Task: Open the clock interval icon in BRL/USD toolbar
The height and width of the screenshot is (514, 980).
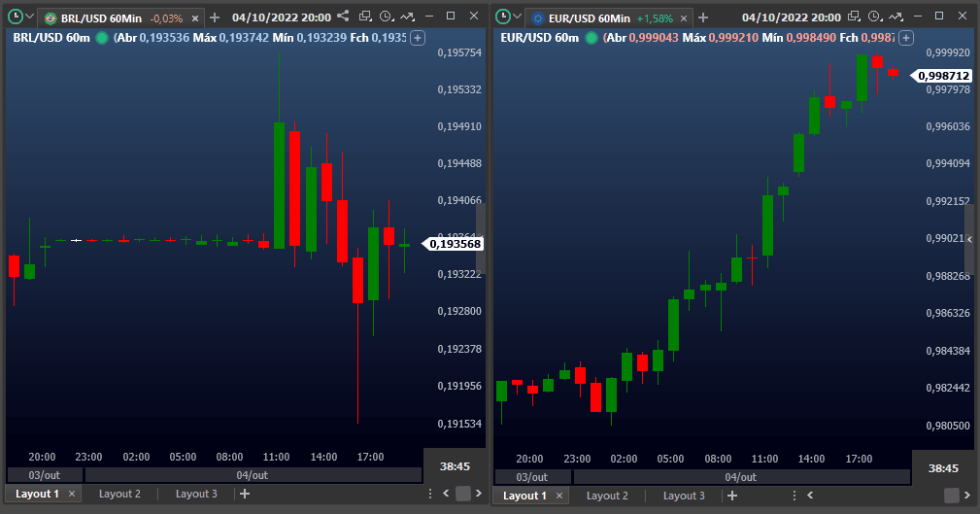Action: (387, 17)
